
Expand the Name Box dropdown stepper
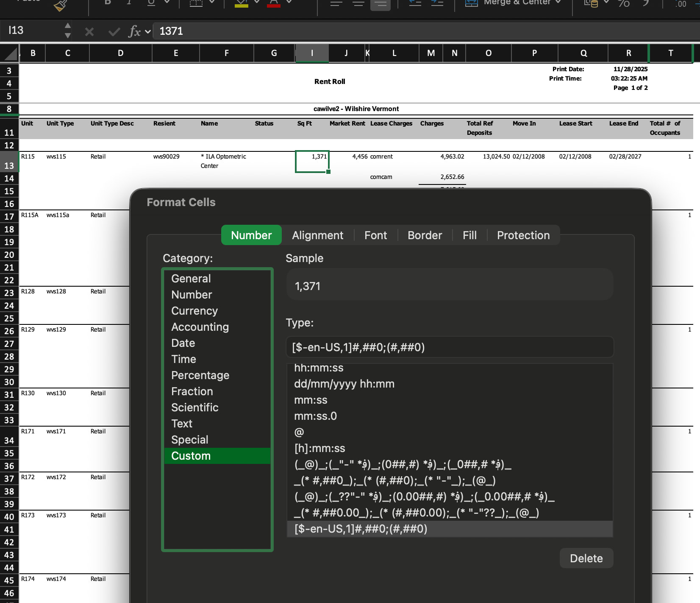coord(68,31)
